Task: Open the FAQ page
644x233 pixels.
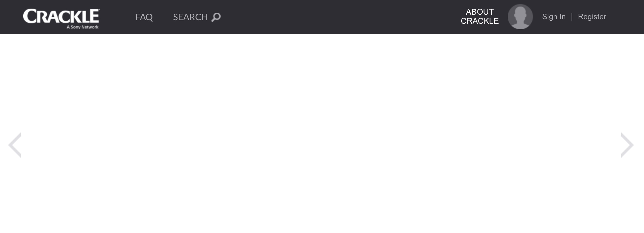Action: point(144,17)
